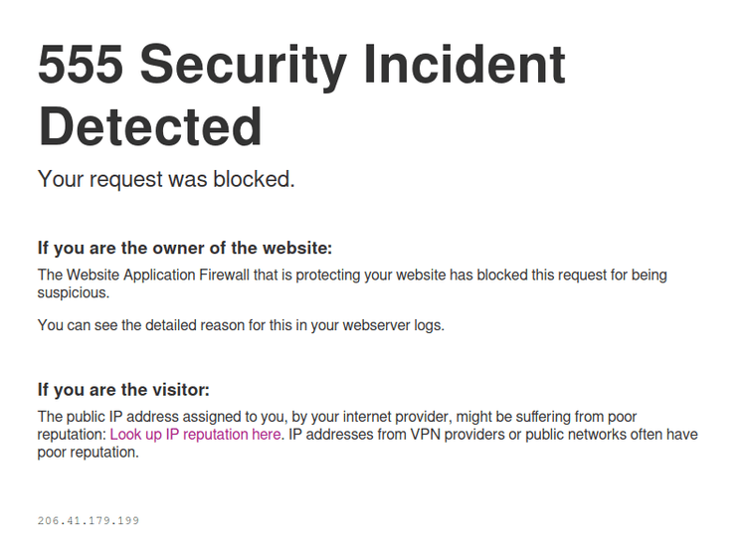
Task: Click the word "Detected" in the heading
Action: click(x=150, y=127)
